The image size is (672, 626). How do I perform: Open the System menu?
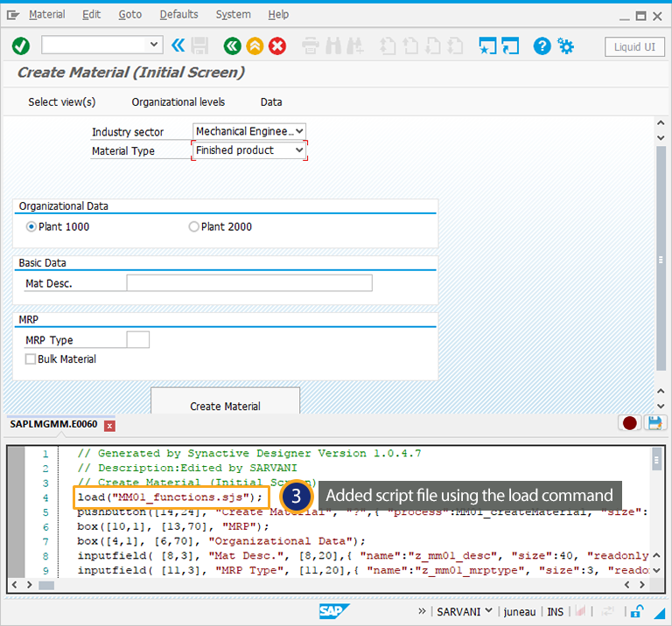[233, 15]
